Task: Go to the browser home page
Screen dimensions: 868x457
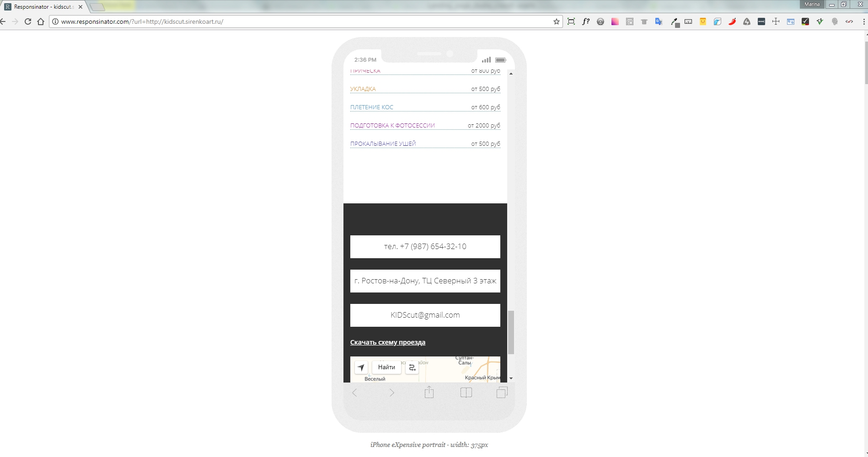Action: point(41,21)
